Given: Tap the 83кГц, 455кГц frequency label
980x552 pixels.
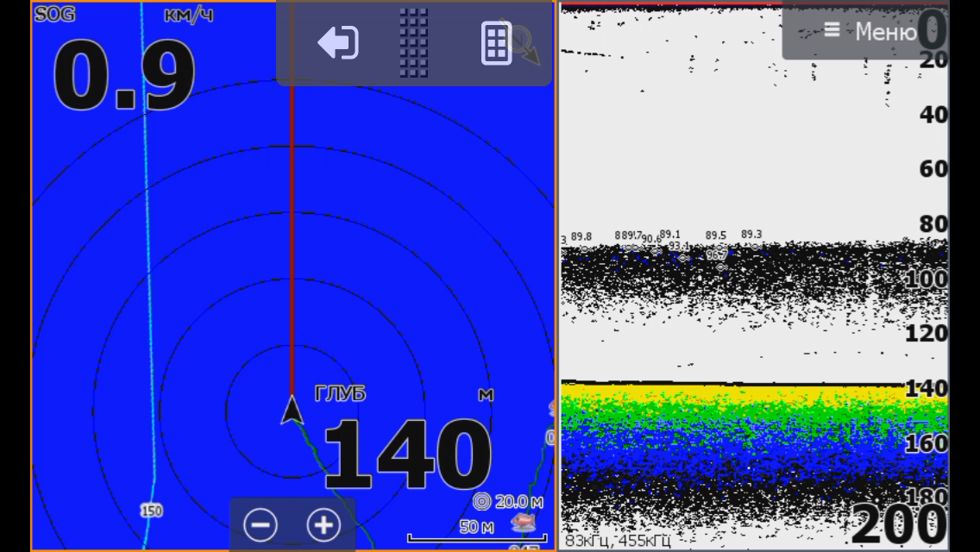Looking at the screenshot, I should point(618,540).
